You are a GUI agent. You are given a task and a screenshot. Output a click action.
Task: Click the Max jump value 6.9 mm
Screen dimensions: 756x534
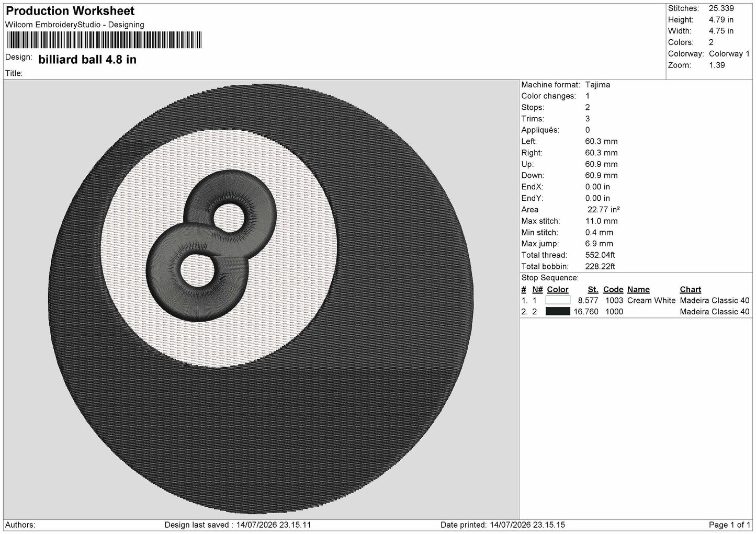point(599,244)
